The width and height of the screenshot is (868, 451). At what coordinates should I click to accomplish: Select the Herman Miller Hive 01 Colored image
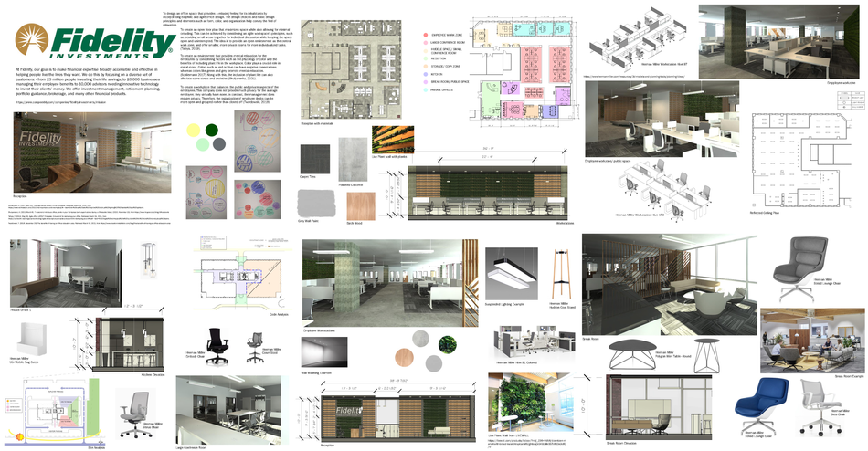click(535, 342)
